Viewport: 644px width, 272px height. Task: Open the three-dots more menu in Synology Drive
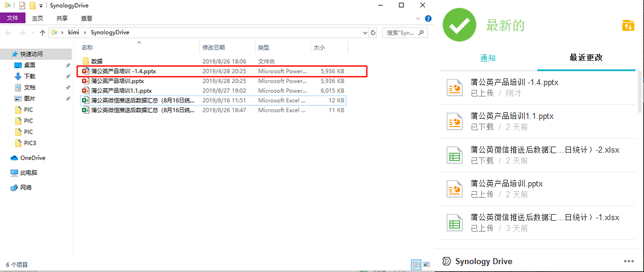[629, 261]
